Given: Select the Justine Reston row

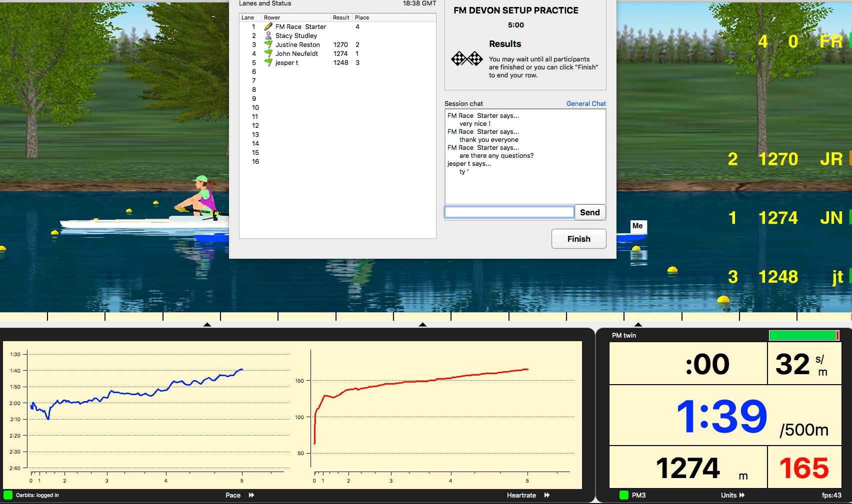Looking at the screenshot, I should point(337,44).
